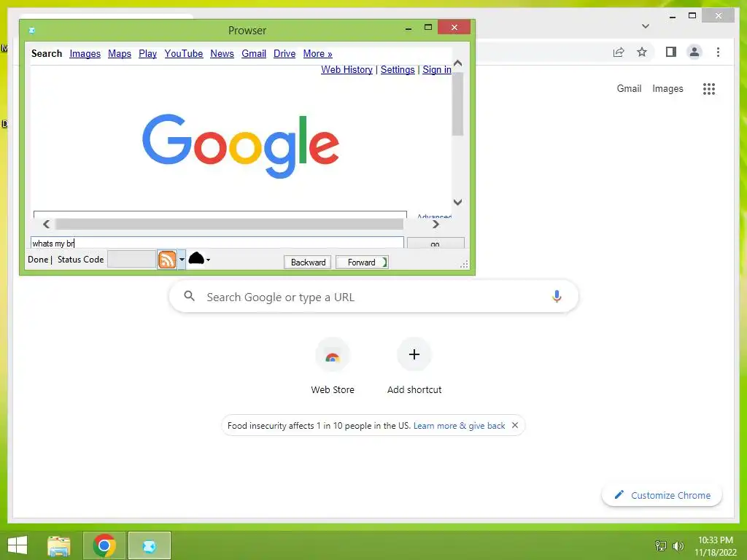Click Chrome's 'Search Google or type a URL' box
This screenshot has height=560, width=747.
point(374,297)
